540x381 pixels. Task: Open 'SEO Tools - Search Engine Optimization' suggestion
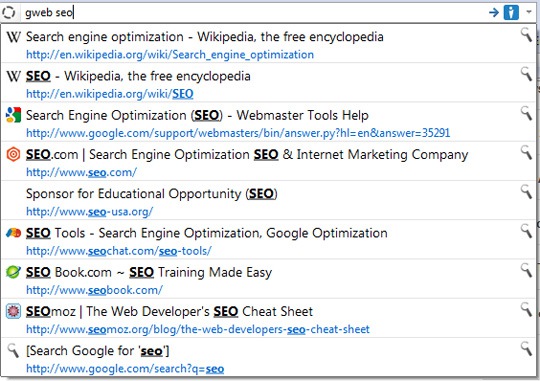click(x=207, y=233)
